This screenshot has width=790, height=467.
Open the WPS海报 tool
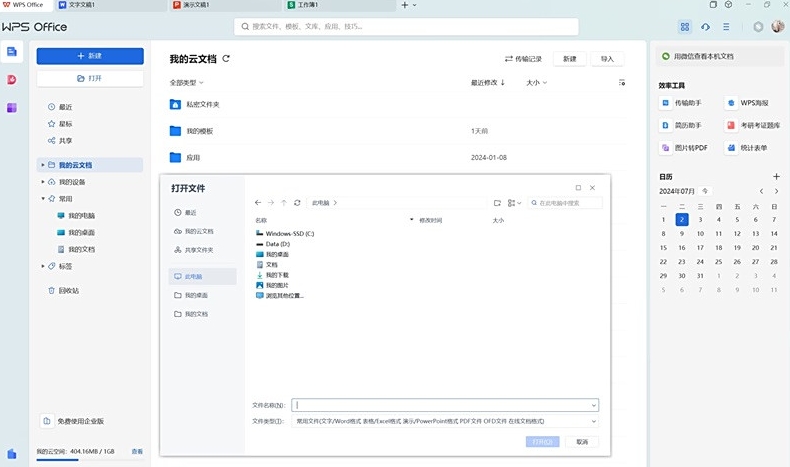click(745, 103)
